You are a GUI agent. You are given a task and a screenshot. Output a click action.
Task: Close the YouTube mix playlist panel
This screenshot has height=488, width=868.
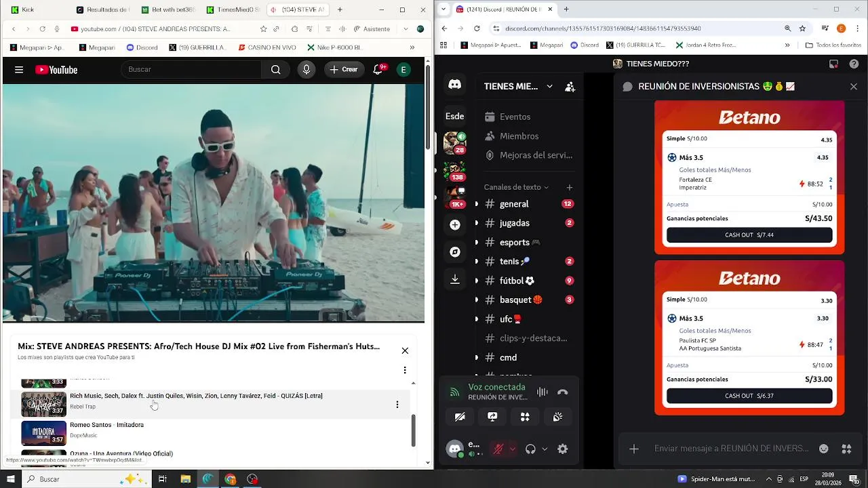[x=405, y=350]
